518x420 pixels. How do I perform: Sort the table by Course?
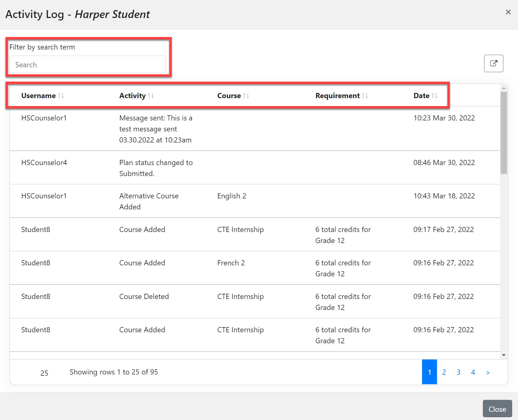tap(246, 96)
